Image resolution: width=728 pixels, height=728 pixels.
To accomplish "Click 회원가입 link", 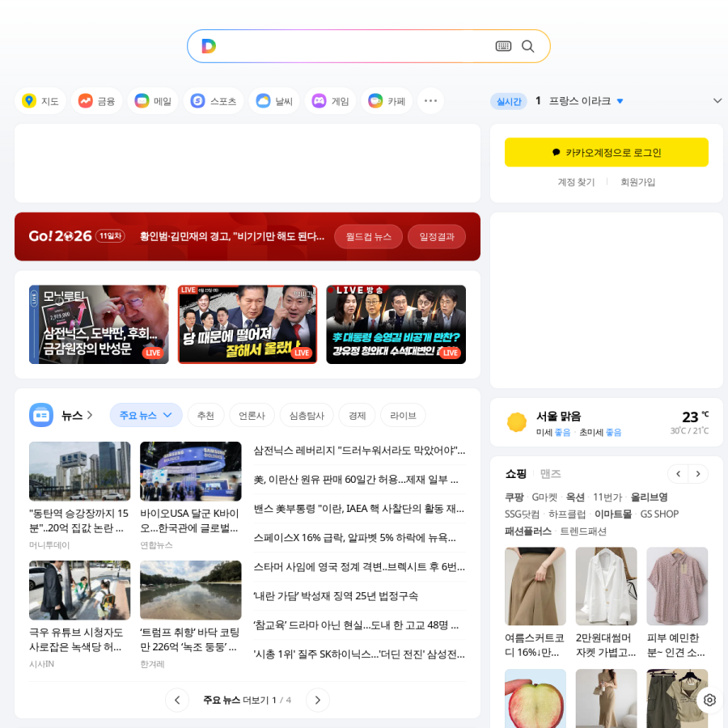I will click(637, 182).
